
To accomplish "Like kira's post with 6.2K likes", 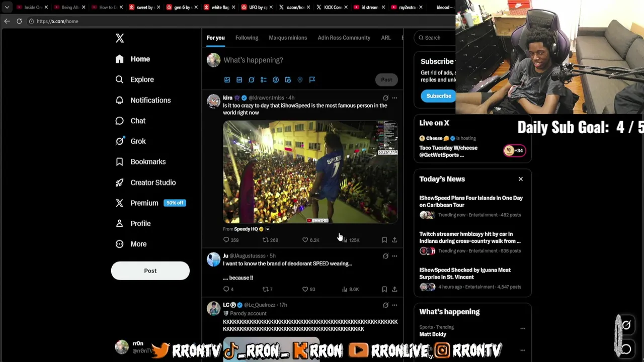I will [x=310, y=240].
